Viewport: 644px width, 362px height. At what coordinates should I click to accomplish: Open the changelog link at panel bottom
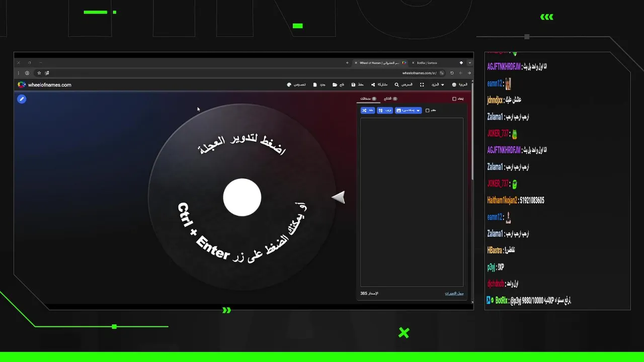pyautogui.click(x=454, y=293)
